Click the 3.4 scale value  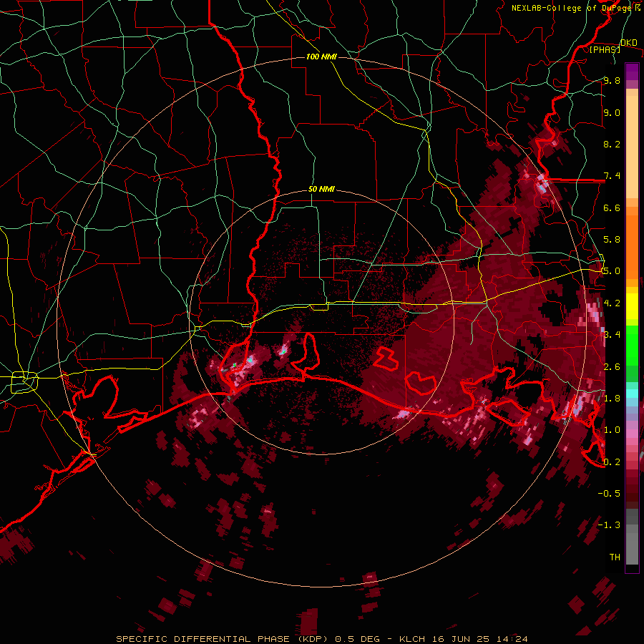[x=612, y=335]
